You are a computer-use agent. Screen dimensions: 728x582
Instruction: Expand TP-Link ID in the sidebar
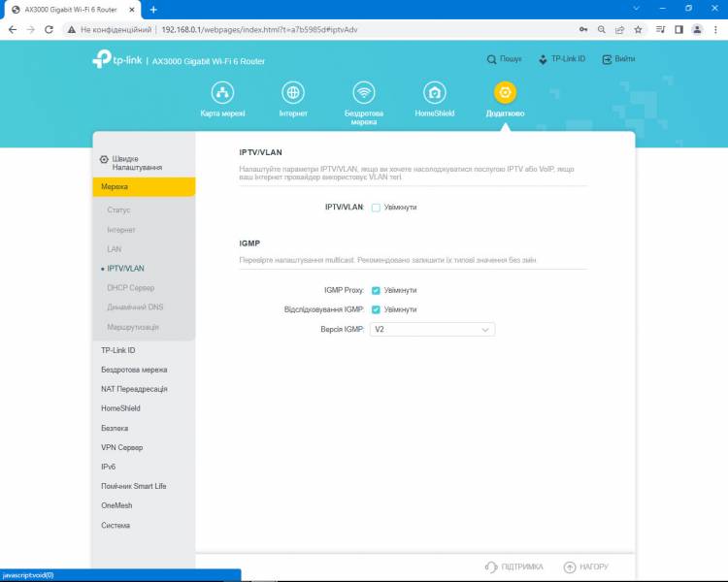coord(117,350)
